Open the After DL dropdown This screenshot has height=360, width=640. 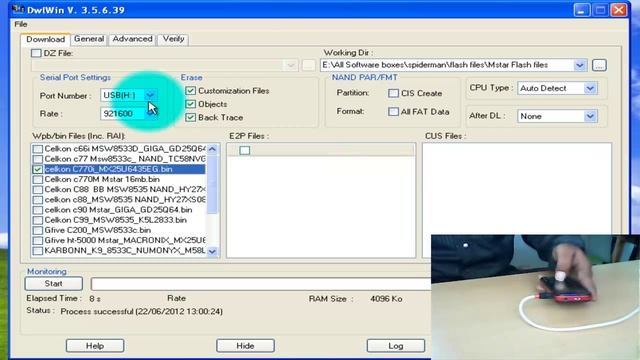tap(590, 116)
